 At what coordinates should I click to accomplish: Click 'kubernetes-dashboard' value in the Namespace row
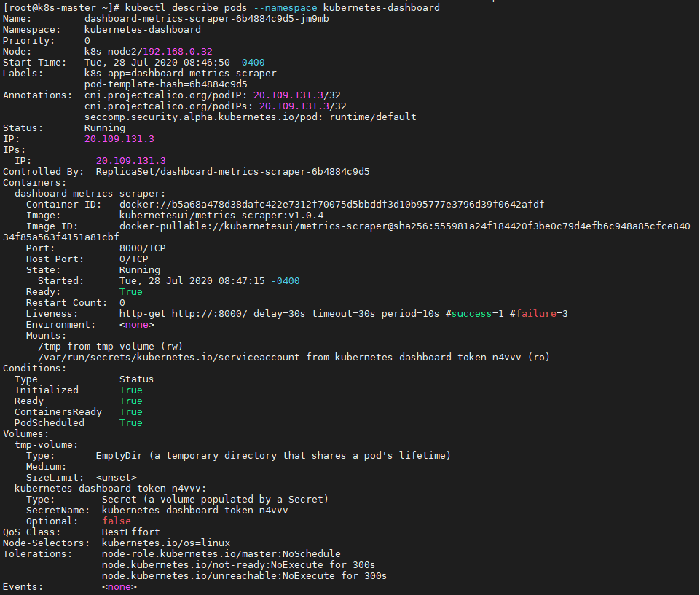(x=143, y=29)
